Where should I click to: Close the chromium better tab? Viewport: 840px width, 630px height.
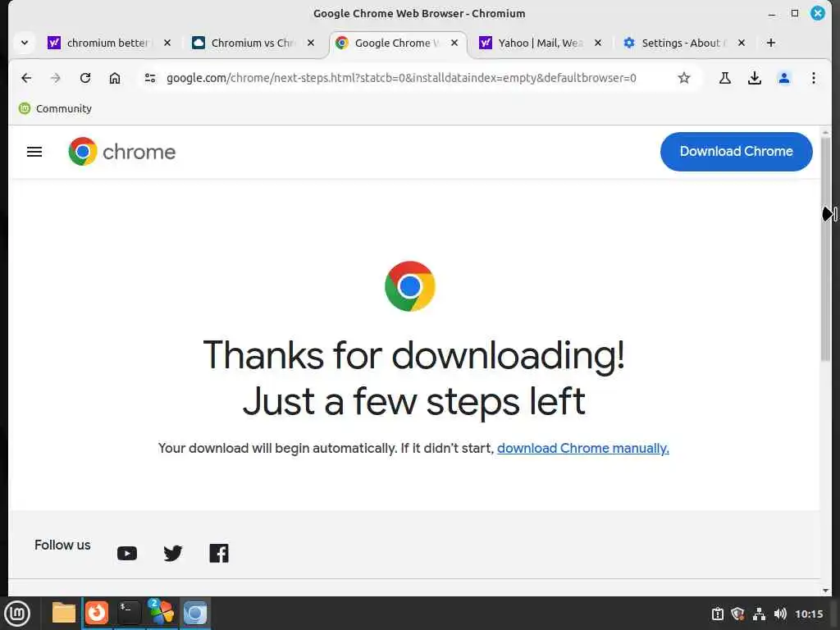(167, 43)
